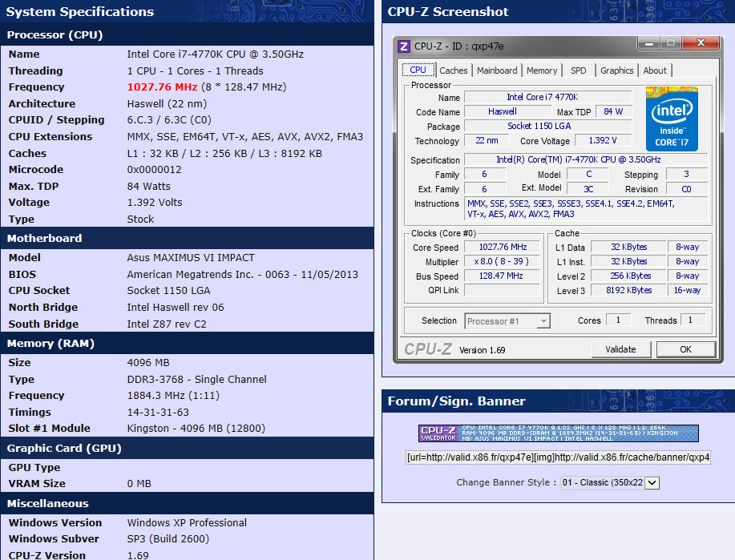Screen dimensions: 735x560
Task: Click the 1884.3 MHz memory frequency text
Action: point(173,396)
